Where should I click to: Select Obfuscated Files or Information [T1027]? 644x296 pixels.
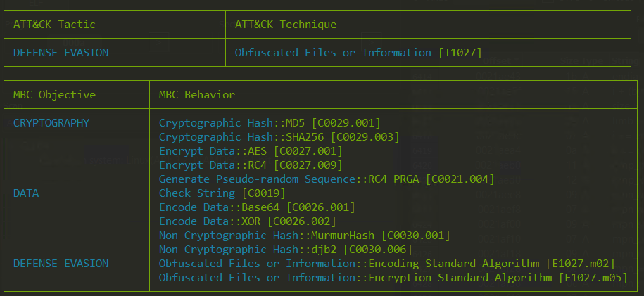(358, 53)
